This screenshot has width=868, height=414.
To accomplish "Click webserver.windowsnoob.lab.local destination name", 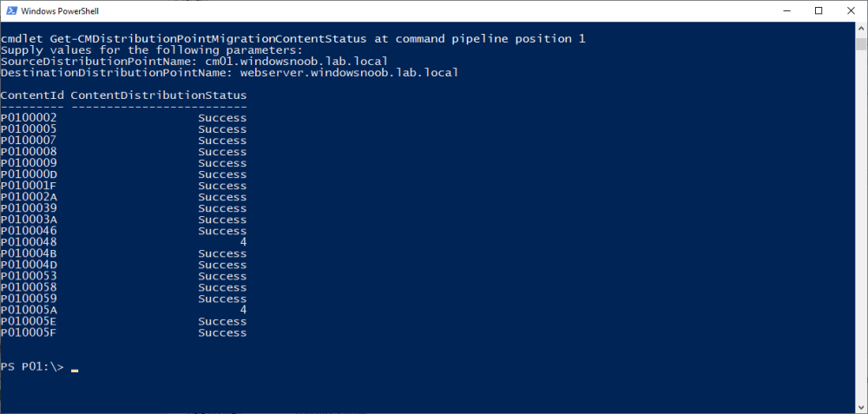I will (341, 73).
